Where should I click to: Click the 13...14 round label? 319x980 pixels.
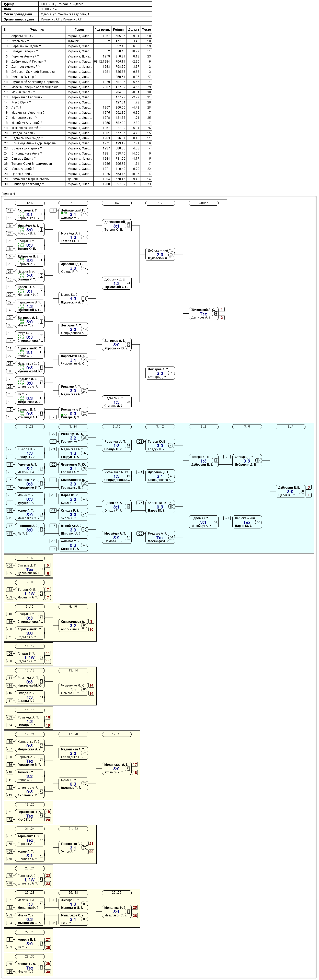pyautogui.click(x=73, y=671)
